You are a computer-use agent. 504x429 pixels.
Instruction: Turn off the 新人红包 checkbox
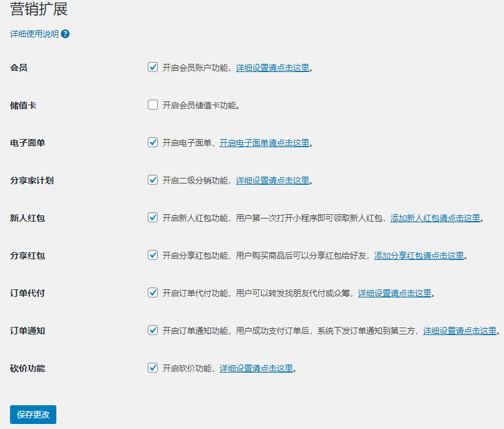153,217
